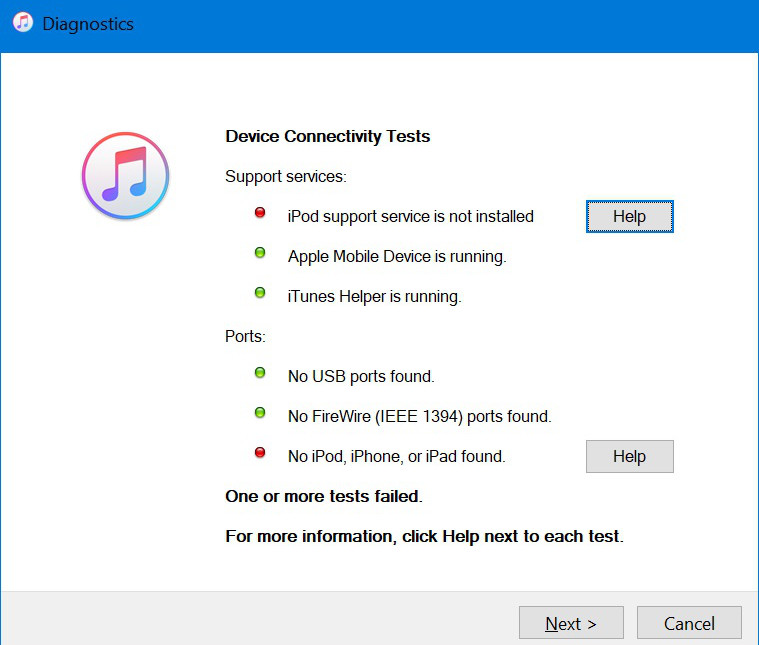The height and width of the screenshot is (645, 759).
Task: Click Help for No iPod, iPhone, or iPad found
Action: [x=629, y=456]
